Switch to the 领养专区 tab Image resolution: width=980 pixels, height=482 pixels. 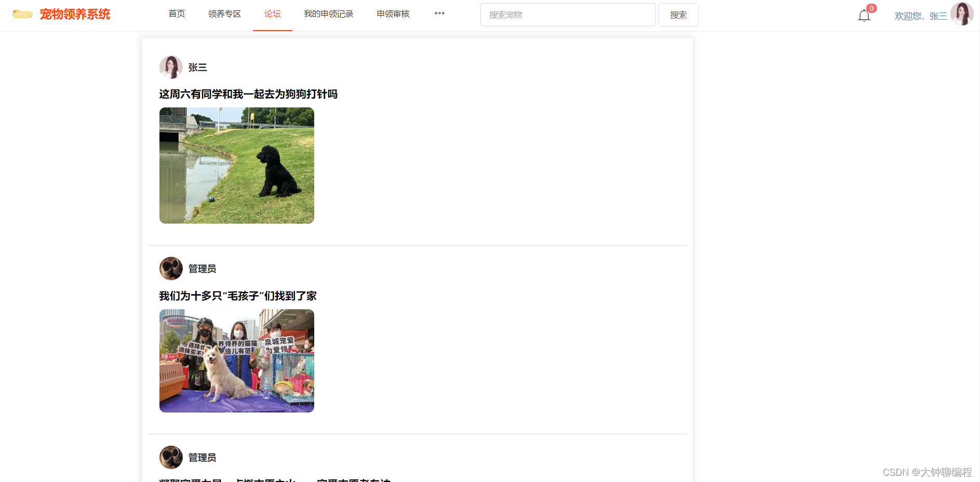(224, 14)
